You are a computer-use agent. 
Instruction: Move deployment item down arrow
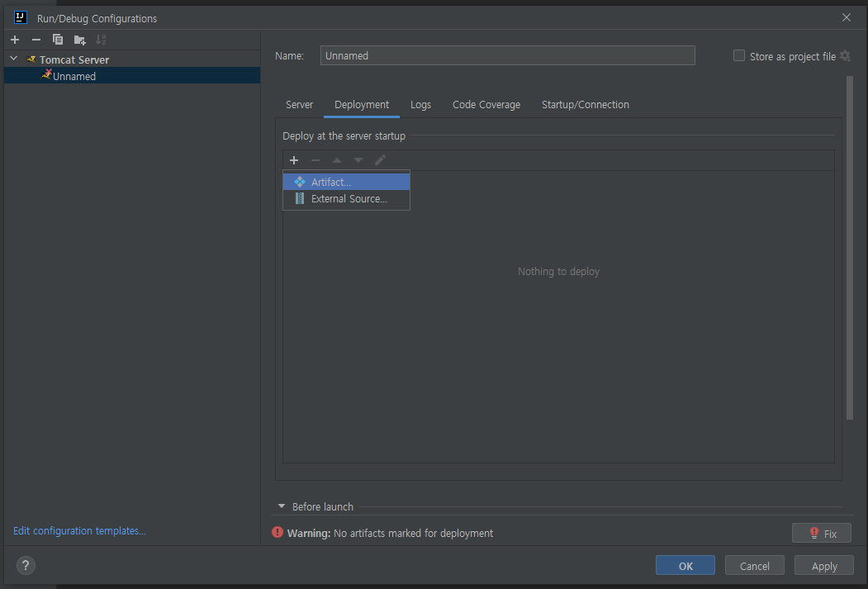pyautogui.click(x=358, y=160)
